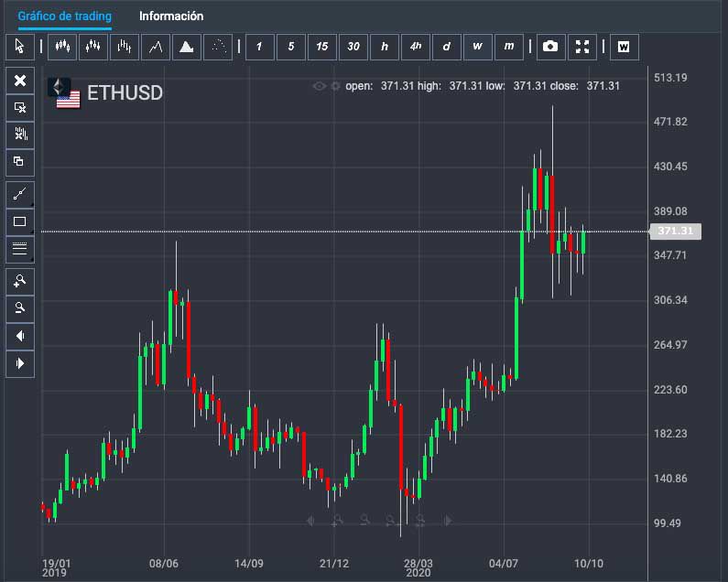Switch to line chart type
Screen dimensions: 728x582
[x=156, y=47]
